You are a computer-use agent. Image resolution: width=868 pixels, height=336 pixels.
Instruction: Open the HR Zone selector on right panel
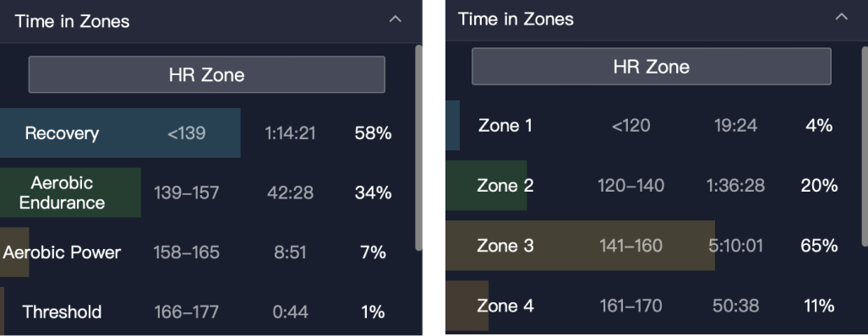(651, 67)
